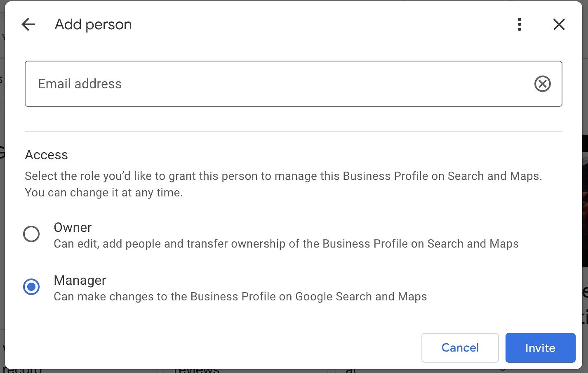Focus the Email address input box
This screenshot has width=588, height=373.
293,84
